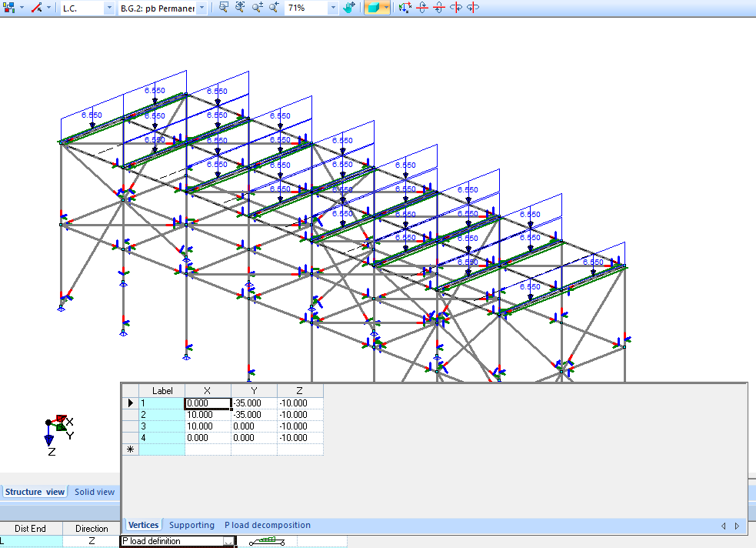Screen dimensions: 756x548
Task: Click the second red rotate-about-axis icon
Action: click(x=438, y=7)
